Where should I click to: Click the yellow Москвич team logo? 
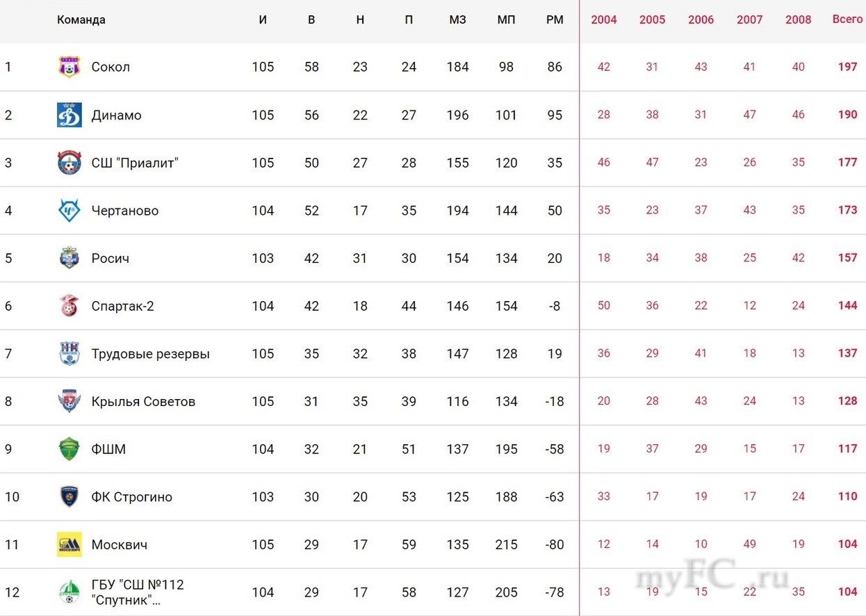69,544
